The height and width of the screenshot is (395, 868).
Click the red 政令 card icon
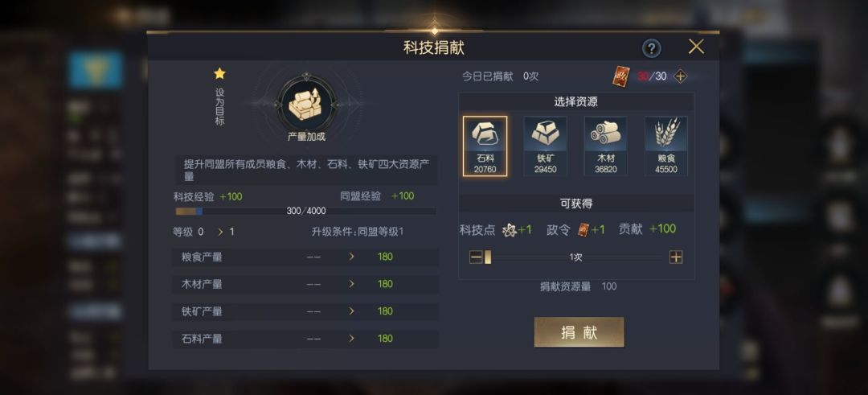pos(621,76)
